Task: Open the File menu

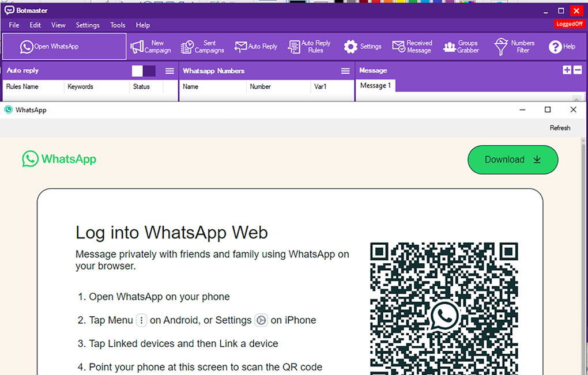Action: 14,25
